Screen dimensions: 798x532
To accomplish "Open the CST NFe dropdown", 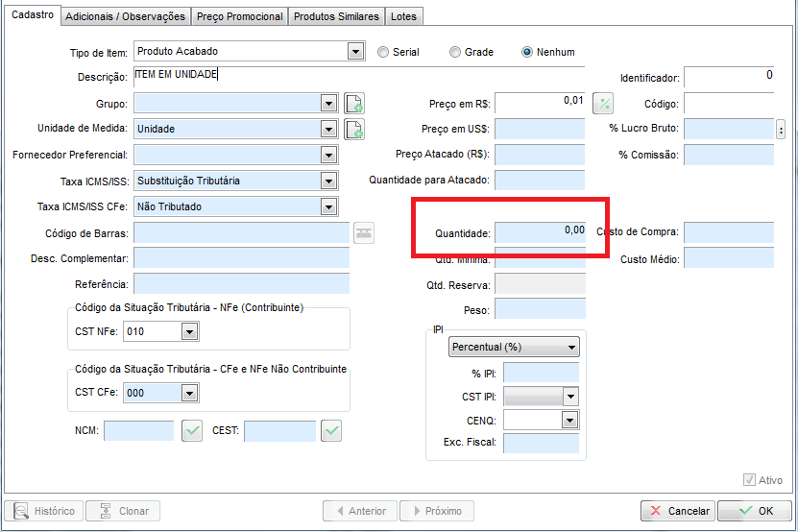I will [x=189, y=332].
